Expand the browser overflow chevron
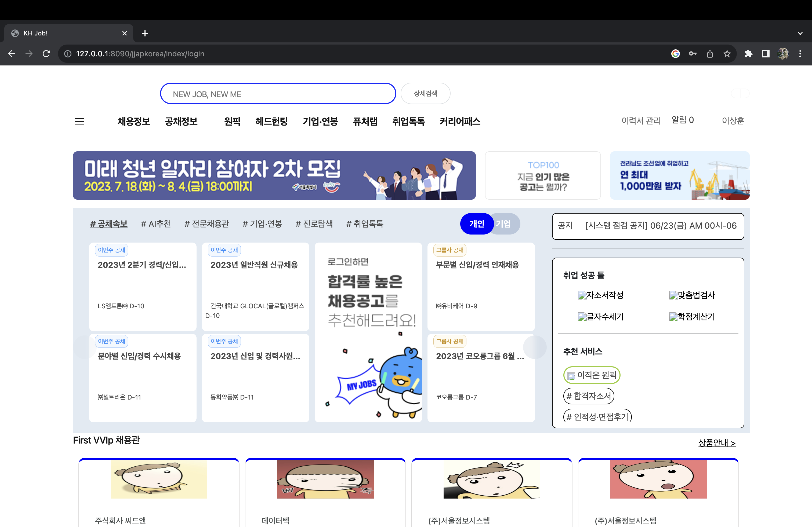 (x=800, y=33)
